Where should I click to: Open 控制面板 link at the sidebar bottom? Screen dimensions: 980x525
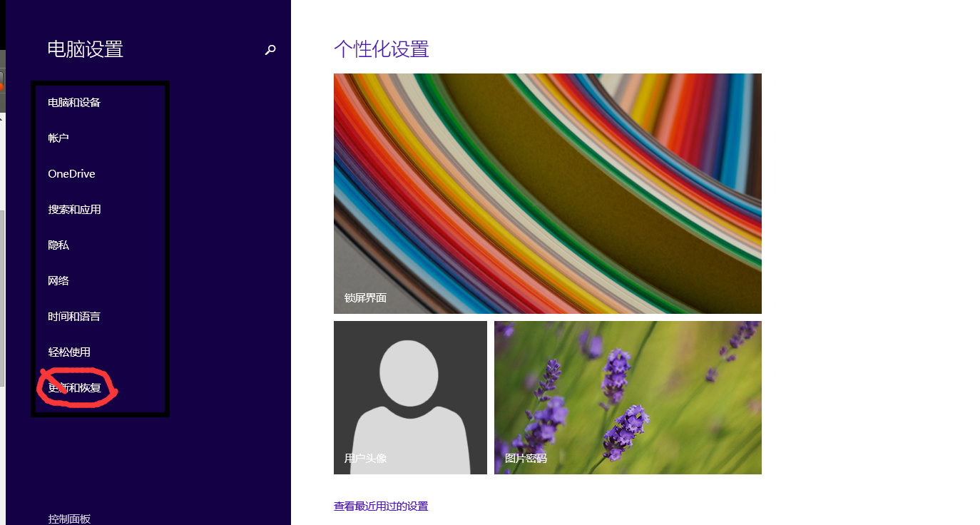tap(69, 519)
